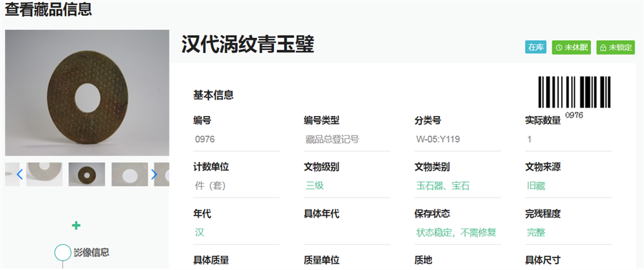Select the thumbnail left of the green disc
This screenshot has width=644, height=270.
click(x=44, y=174)
